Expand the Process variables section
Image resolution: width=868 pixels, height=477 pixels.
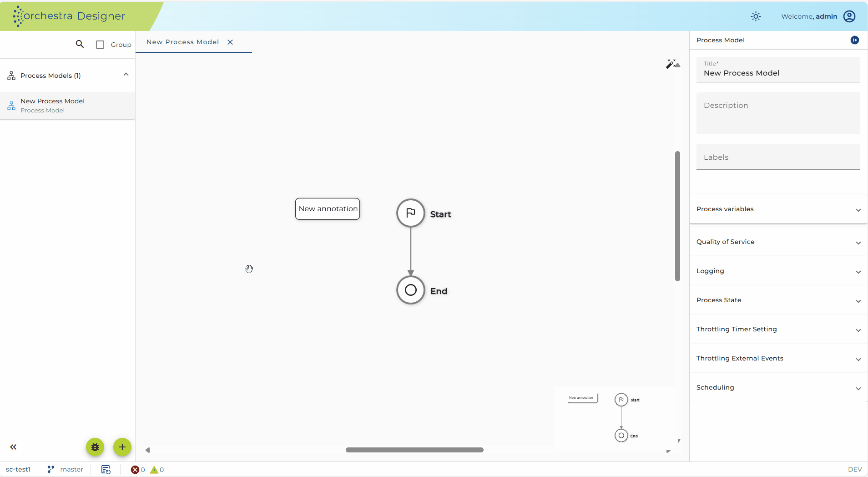click(x=778, y=209)
